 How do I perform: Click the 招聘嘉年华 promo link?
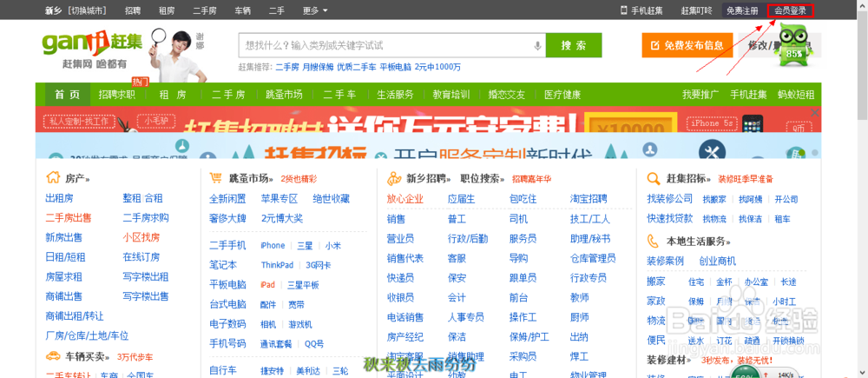click(x=531, y=179)
